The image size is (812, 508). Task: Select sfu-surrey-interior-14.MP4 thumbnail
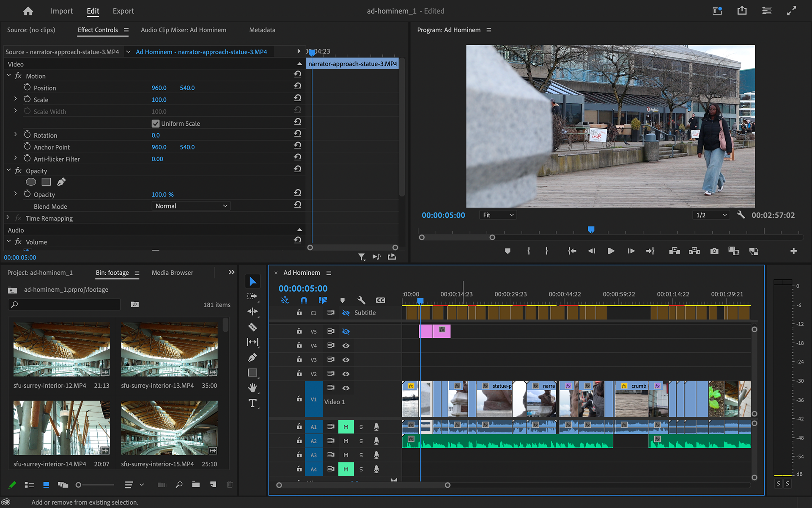coord(62,428)
